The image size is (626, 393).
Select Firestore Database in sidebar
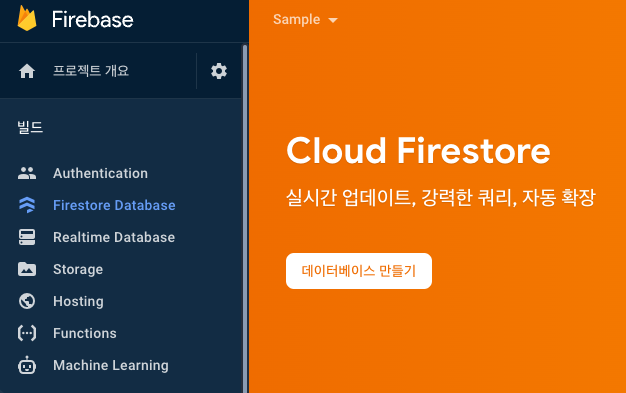pos(114,205)
